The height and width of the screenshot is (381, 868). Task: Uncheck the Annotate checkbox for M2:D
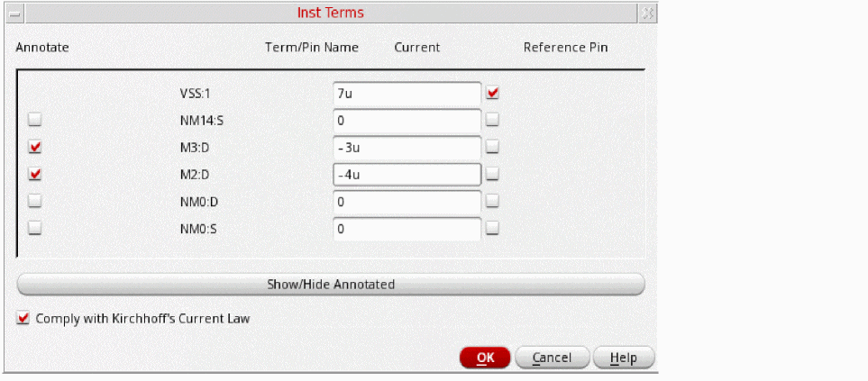tap(35, 174)
